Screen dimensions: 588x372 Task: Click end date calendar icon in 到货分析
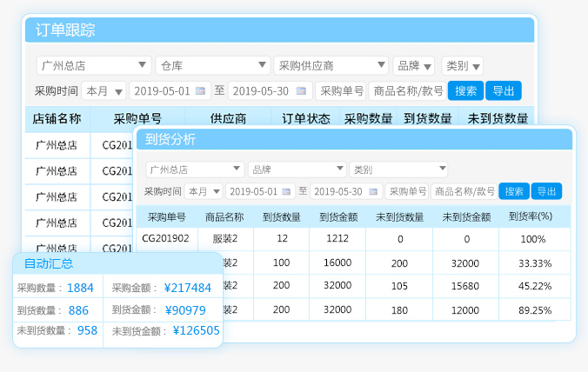coord(373,191)
